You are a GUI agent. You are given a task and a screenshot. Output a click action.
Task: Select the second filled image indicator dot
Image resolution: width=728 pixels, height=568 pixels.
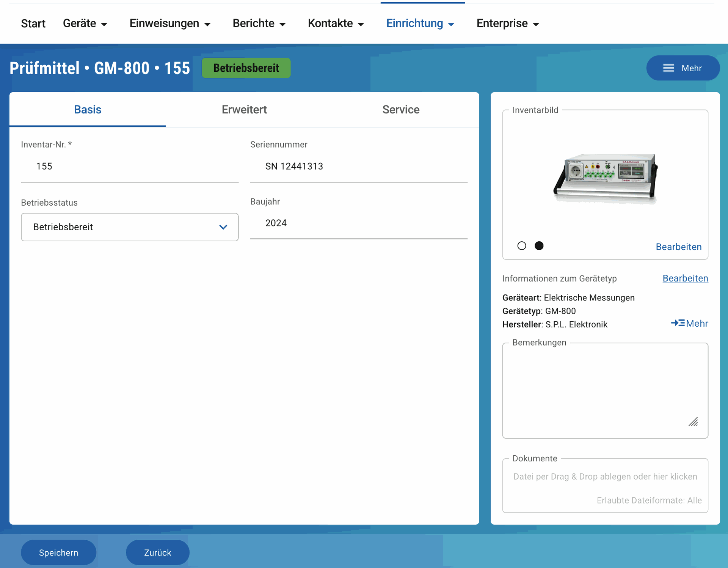(539, 246)
